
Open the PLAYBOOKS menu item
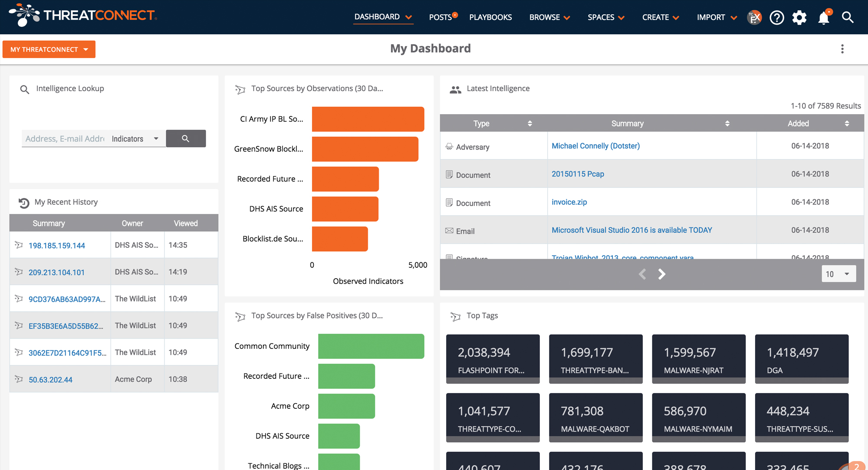(x=490, y=17)
